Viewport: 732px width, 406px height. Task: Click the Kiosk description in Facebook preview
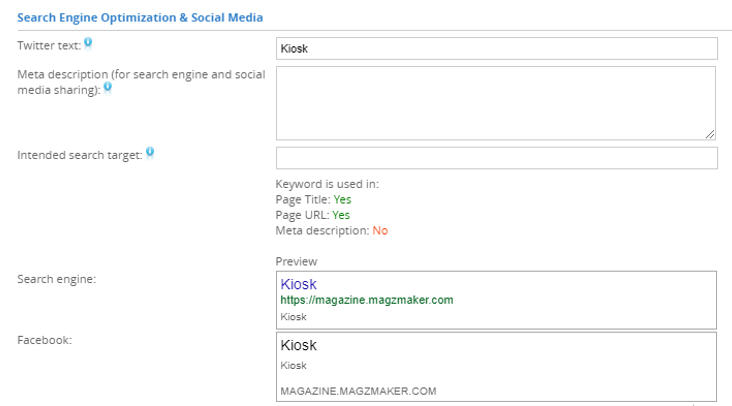(x=293, y=365)
